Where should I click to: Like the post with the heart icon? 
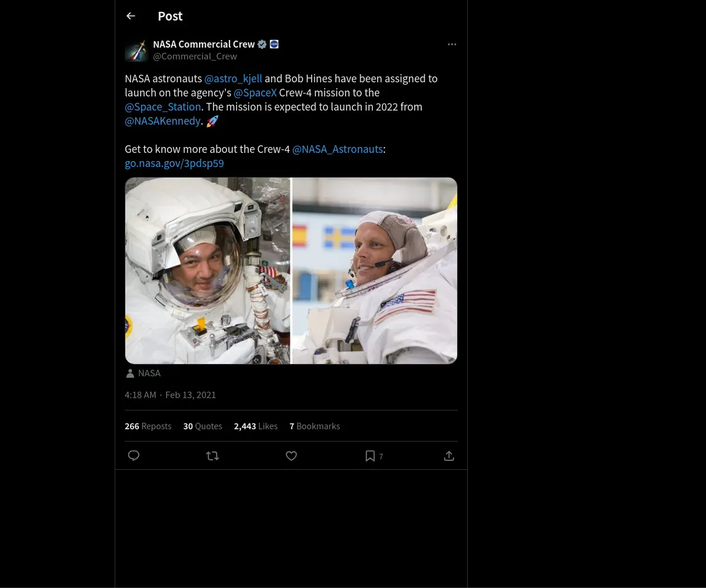tap(291, 456)
